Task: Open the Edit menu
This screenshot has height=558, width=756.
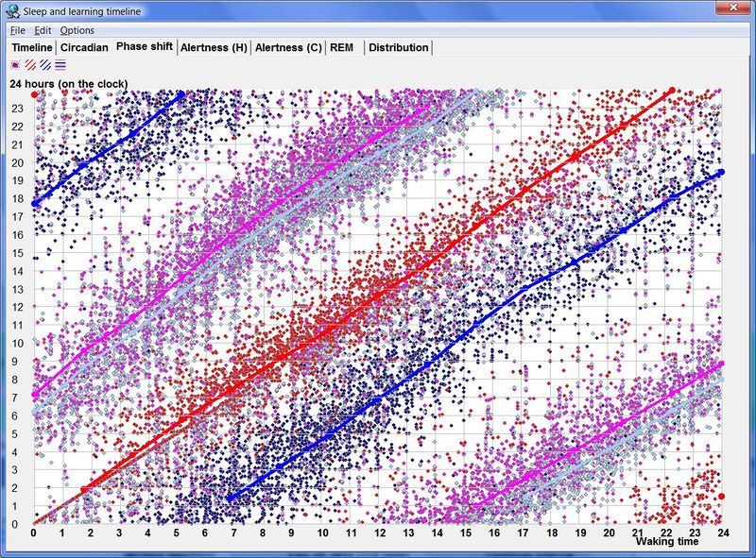Action: 43,30
